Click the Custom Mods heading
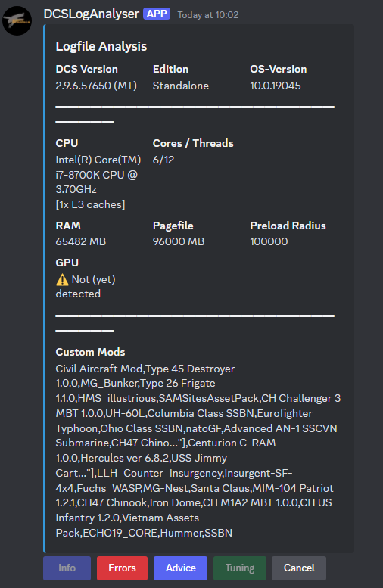 tap(90, 352)
